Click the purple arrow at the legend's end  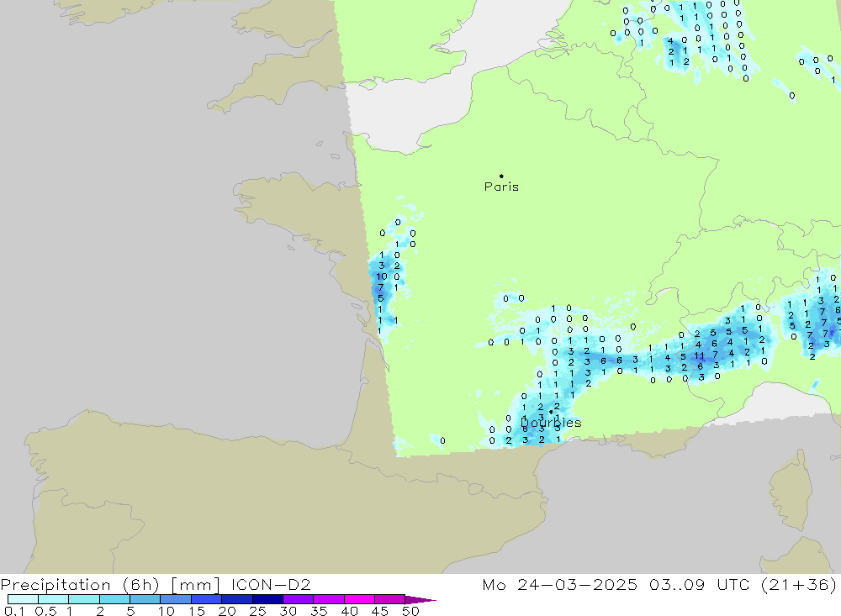pos(420,600)
